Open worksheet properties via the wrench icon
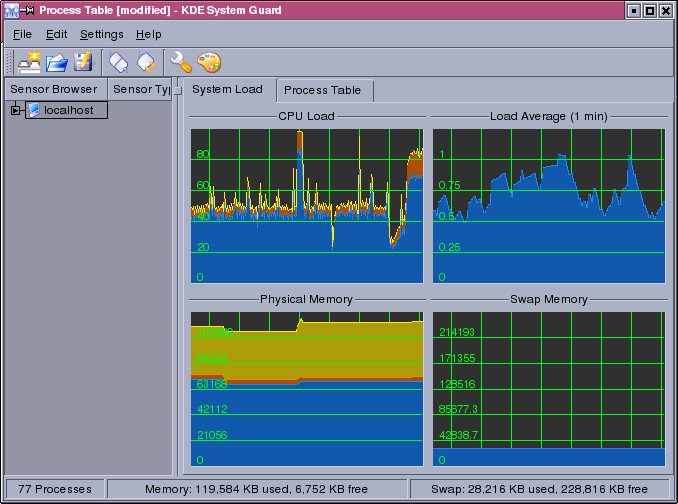The height and width of the screenshot is (504, 678). [181, 63]
